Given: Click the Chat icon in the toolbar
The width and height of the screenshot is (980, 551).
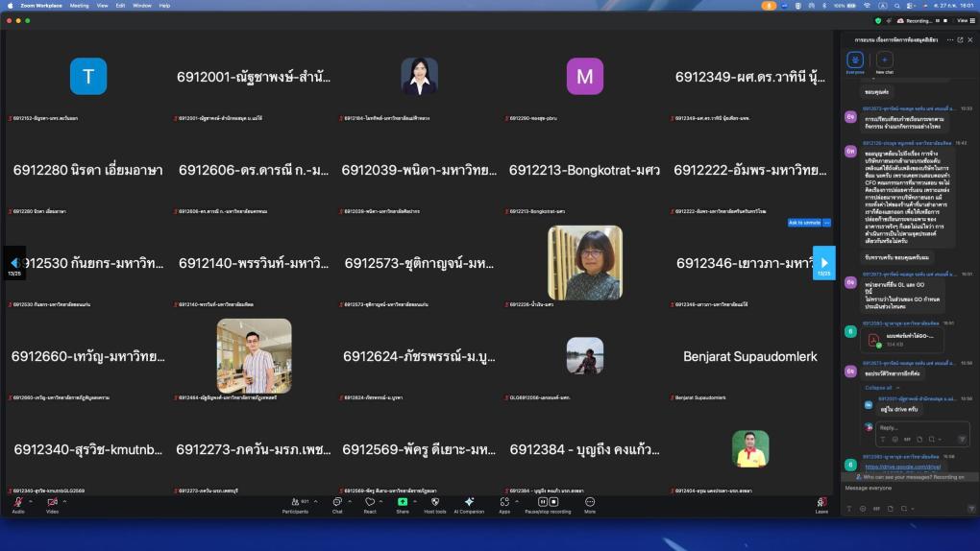Looking at the screenshot, I should click(336, 502).
